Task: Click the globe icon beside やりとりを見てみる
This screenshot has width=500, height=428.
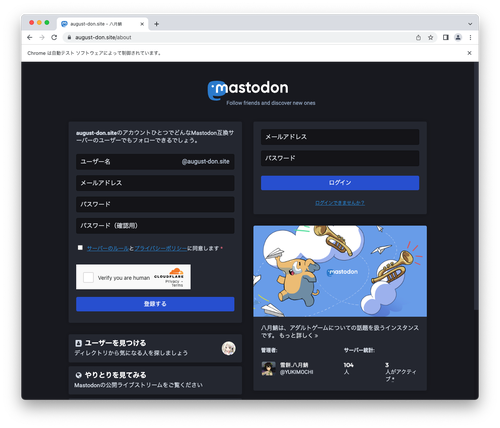Action: [79, 375]
